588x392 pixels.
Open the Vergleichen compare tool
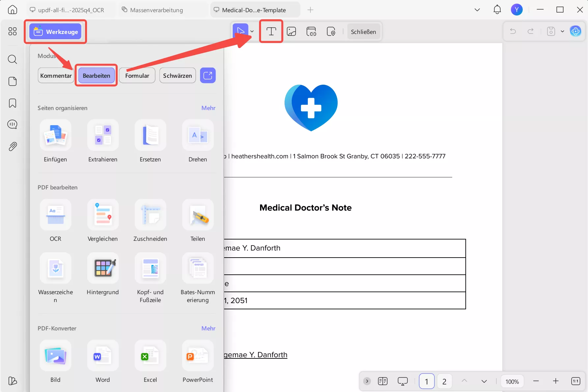click(x=103, y=220)
